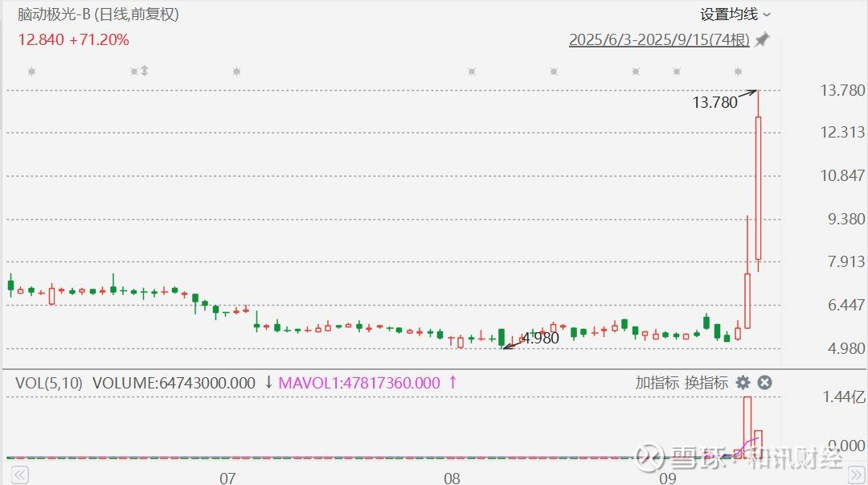Viewport: 868px width, 485px height.
Task: Click the event marker directly above the 07 month label
Action: click(x=236, y=72)
